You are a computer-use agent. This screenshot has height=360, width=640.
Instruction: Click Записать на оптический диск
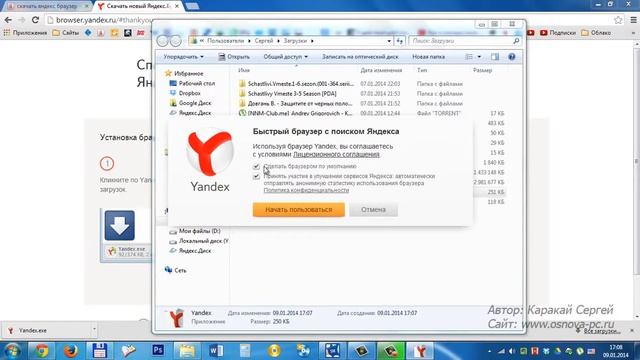(360, 57)
